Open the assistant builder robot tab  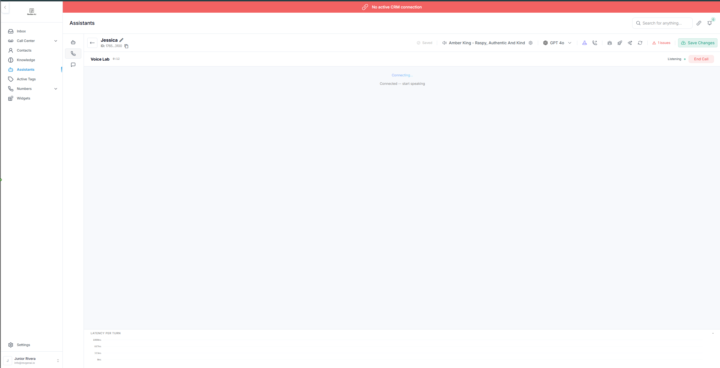click(x=73, y=42)
